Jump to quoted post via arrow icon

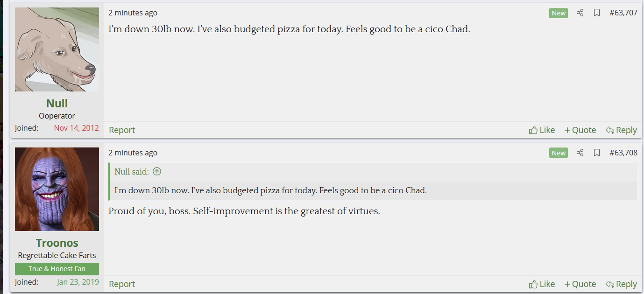pyautogui.click(x=157, y=171)
